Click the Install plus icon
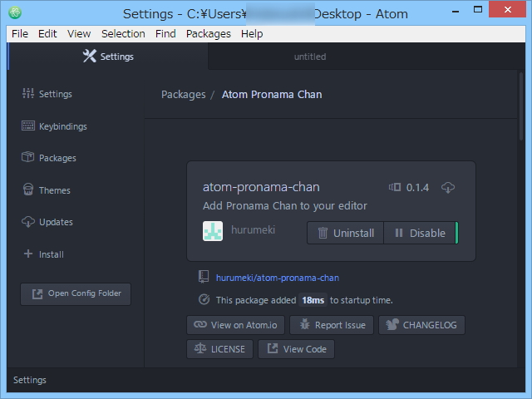Image resolution: width=532 pixels, height=399 pixels. pyautogui.click(x=28, y=254)
